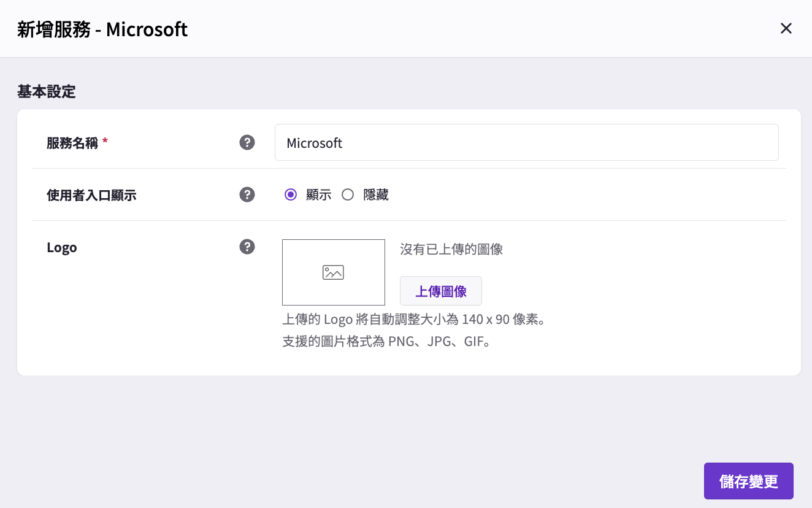Click the 上傳圖像 button

441,291
